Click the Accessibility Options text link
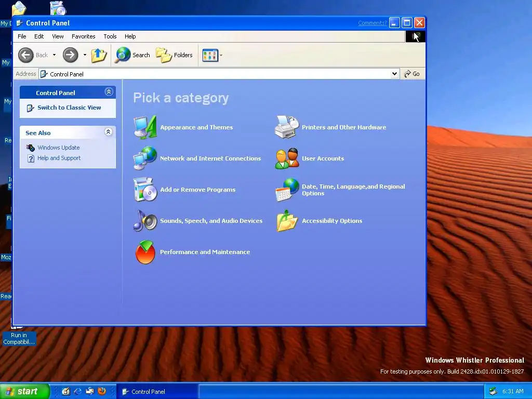The width and height of the screenshot is (532, 399). point(332,221)
